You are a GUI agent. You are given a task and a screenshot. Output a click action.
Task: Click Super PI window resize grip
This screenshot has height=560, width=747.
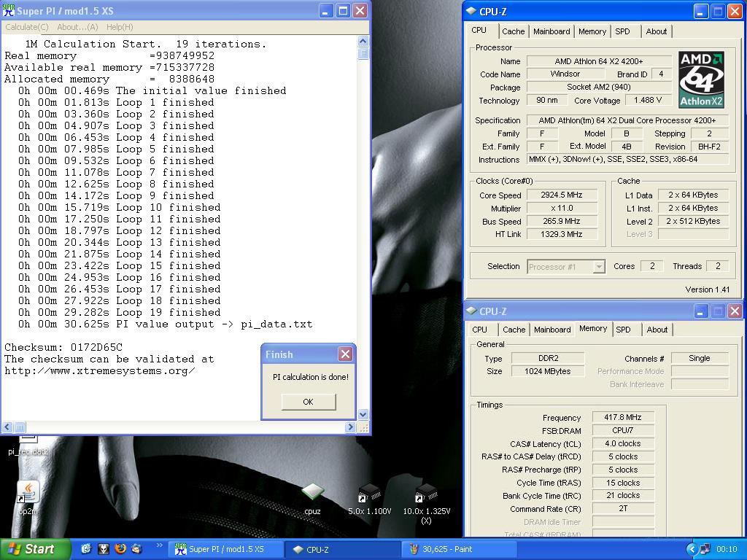pos(363,427)
